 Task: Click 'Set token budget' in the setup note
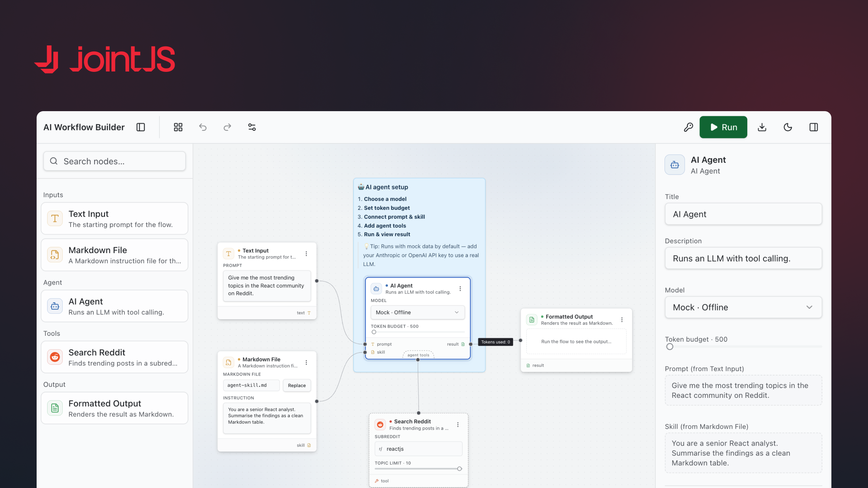click(x=387, y=208)
